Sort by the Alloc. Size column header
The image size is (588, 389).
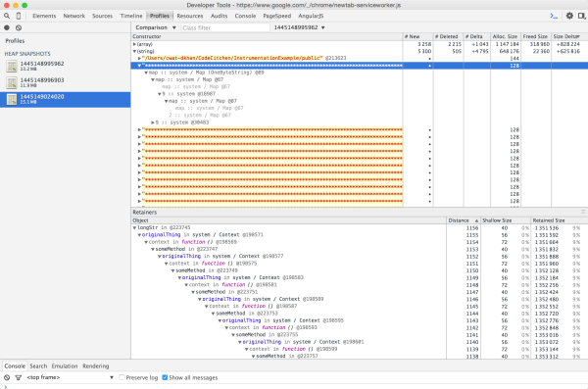pyautogui.click(x=506, y=36)
